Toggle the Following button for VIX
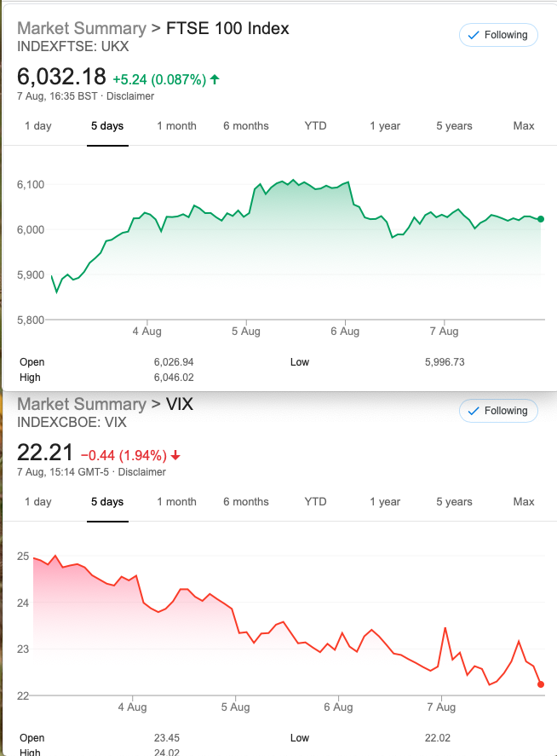The width and height of the screenshot is (557, 756). pos(498,411)
